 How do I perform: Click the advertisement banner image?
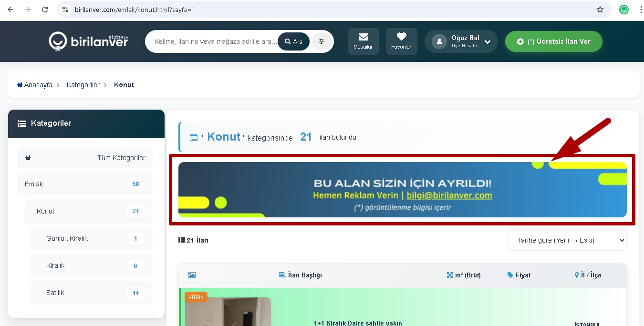pyautogui.click(x=402, y=190)
